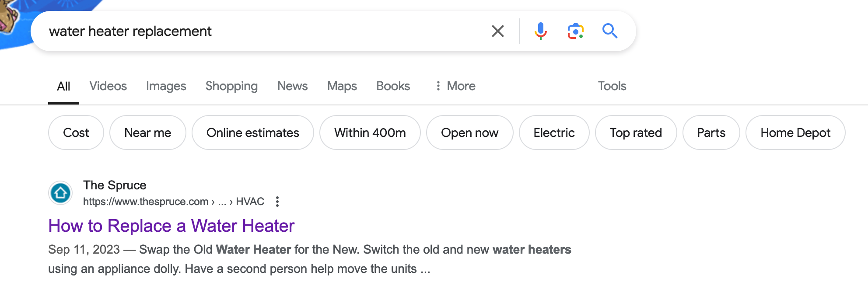Expand the More search categories menu
Viewport: 868px width, 293px height.
tap(455, 86)
